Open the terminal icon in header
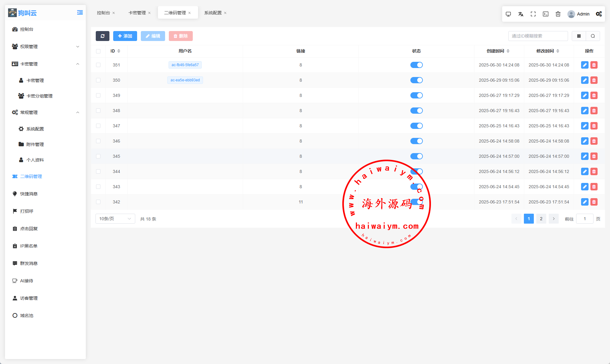 (546, 14)
